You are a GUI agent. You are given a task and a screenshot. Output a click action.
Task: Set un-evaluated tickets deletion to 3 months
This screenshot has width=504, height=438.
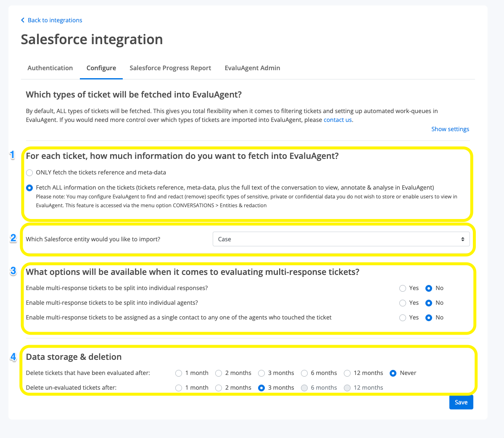tap(261, 388)
